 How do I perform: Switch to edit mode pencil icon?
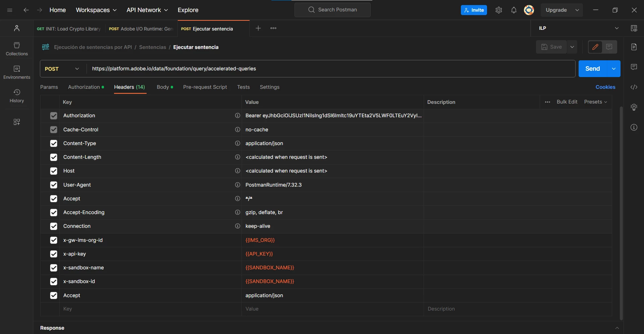pos(595,47)
